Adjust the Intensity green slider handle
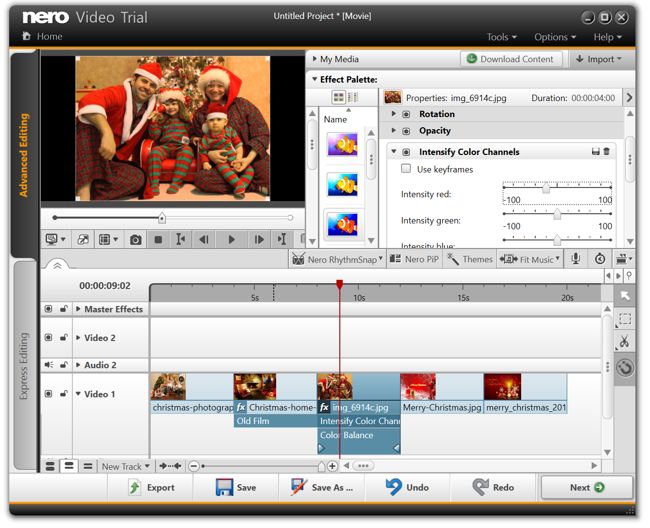This screenshot has width=650, height=528. 557,214
